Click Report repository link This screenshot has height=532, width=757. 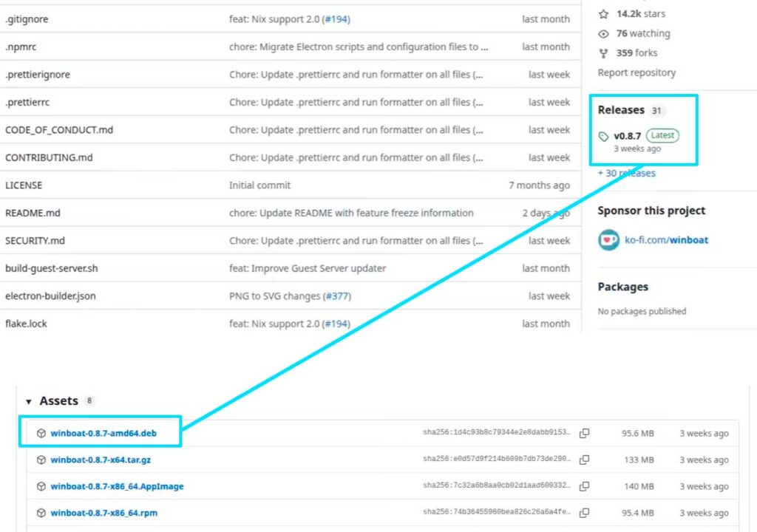637,72
